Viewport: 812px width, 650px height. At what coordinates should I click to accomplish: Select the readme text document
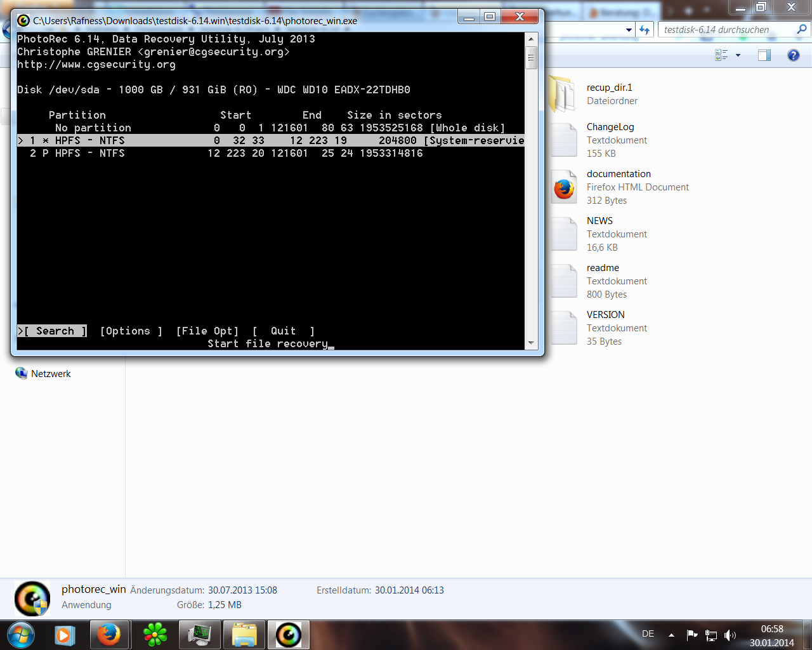point(603,268)
